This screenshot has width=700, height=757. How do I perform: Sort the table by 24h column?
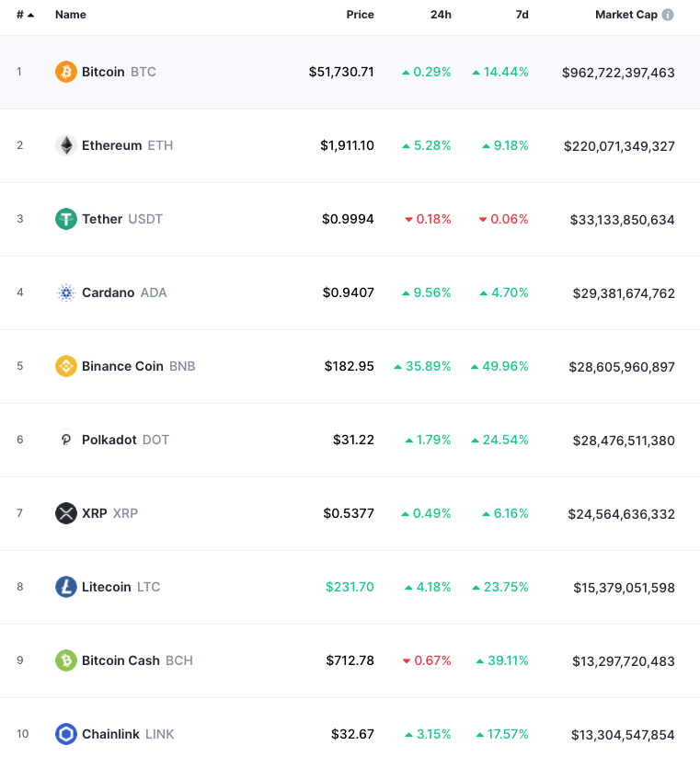441,15
